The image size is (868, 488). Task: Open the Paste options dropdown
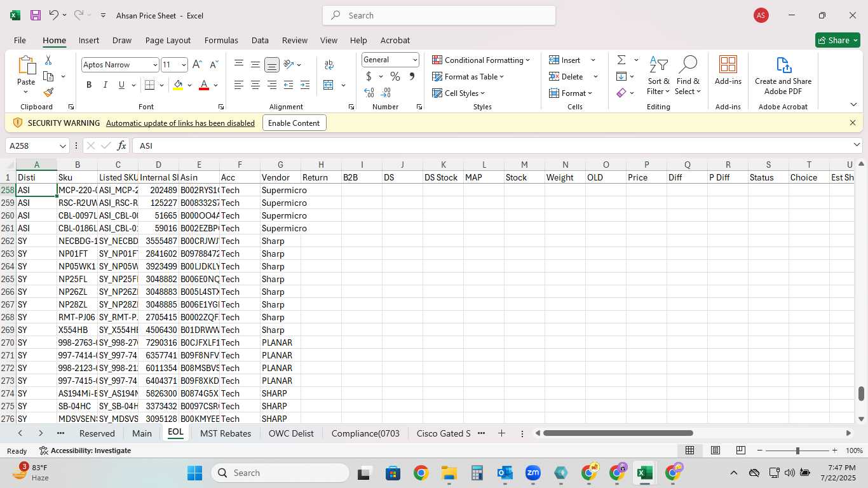click(x=26, y=92)
